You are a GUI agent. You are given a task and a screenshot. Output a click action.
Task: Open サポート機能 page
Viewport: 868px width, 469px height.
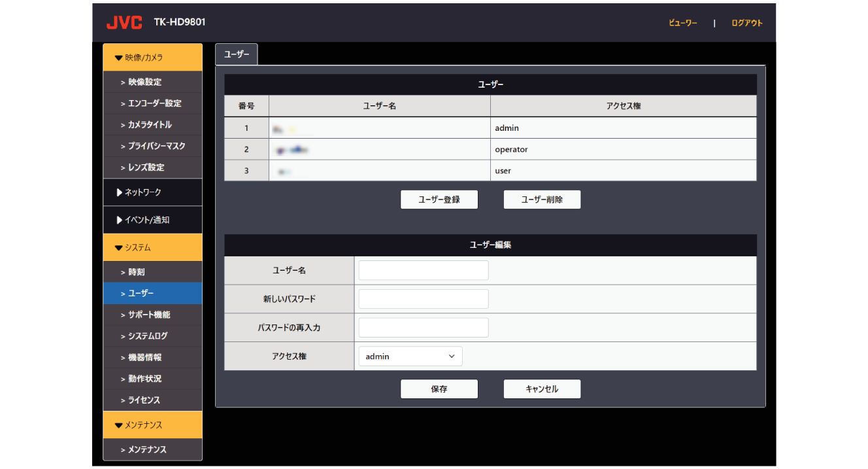tap(152, 315)
